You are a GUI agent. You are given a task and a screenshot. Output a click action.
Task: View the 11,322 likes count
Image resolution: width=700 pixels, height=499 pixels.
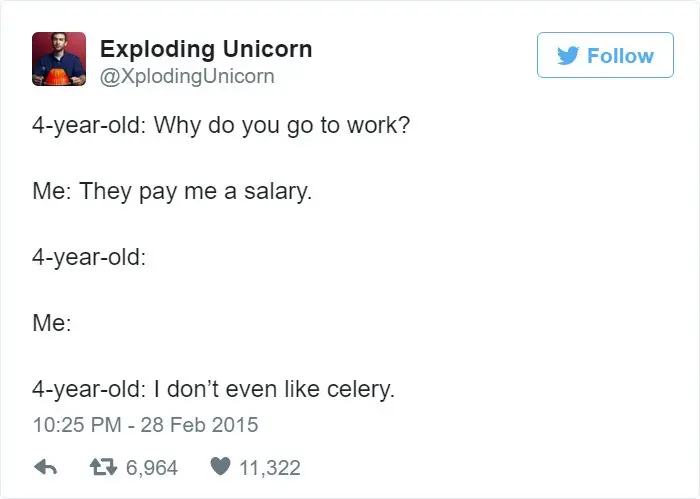click(270, 467)
